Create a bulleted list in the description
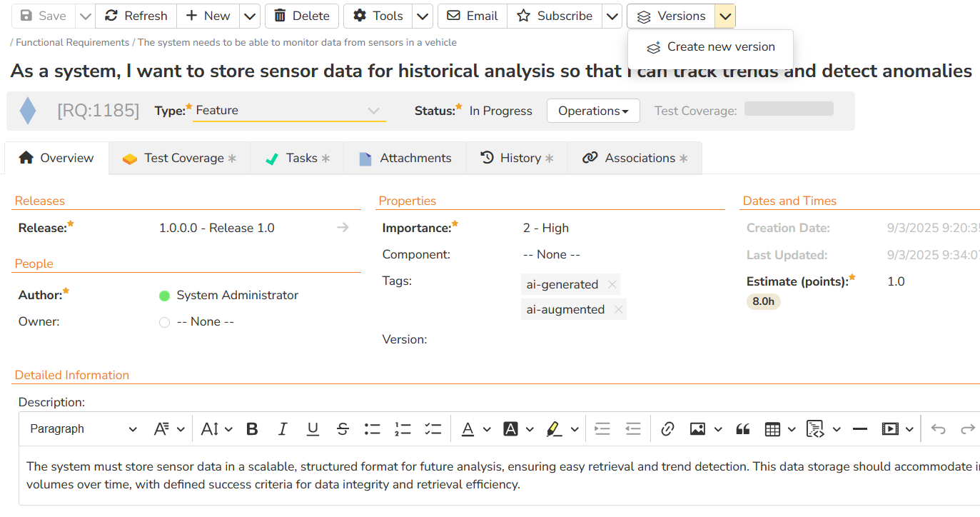 point(373,429)
